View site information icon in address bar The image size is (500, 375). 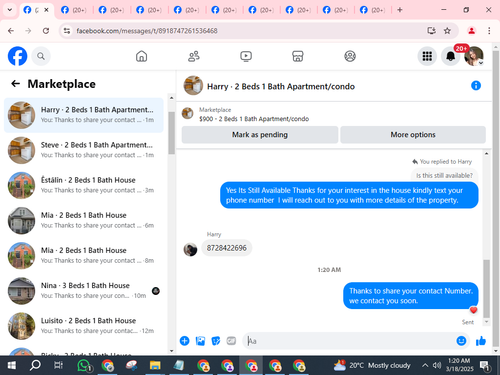pyautogui.click(x=67, y=31)
